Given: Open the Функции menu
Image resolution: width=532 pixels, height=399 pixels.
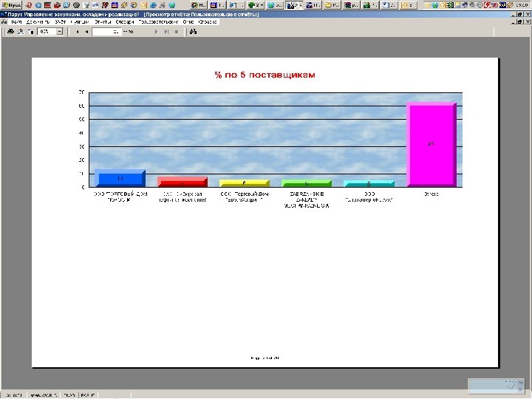Looking at the screenshot, I should 80,21.
